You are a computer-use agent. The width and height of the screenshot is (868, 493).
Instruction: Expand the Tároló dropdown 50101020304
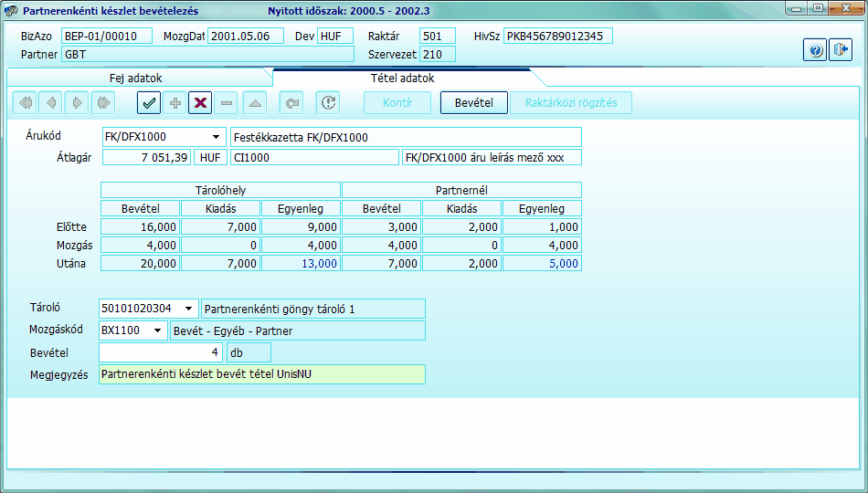point(189,309)
